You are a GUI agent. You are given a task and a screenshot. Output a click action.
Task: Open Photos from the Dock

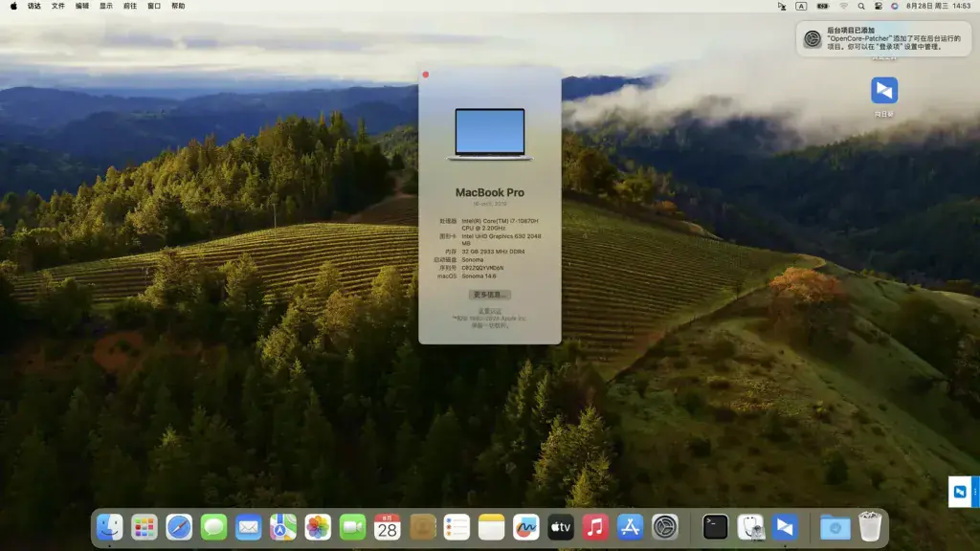pos(318,527)
